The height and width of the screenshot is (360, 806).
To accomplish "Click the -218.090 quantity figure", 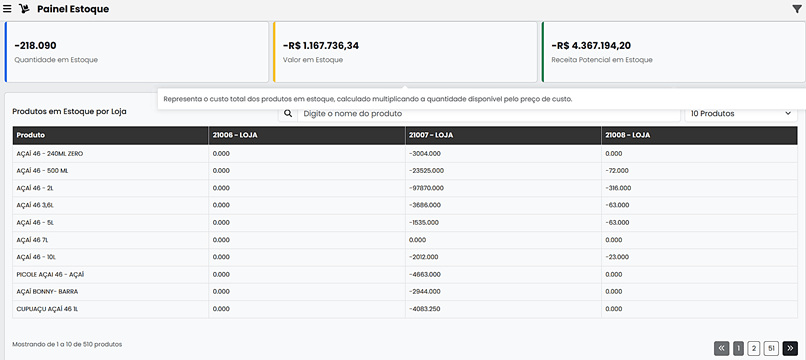I will pos(35,45).
